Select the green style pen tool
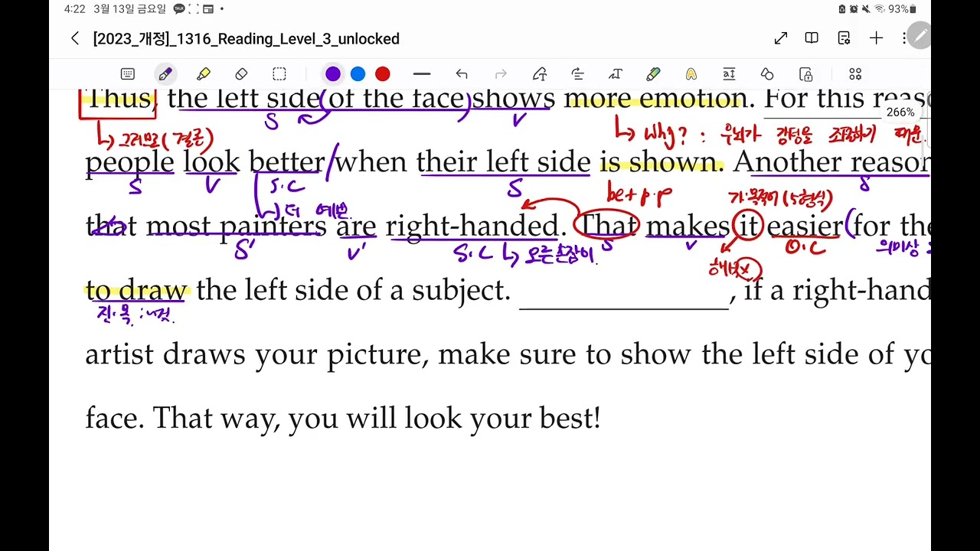Screen dimensions: 980x551 pos(653,74)
